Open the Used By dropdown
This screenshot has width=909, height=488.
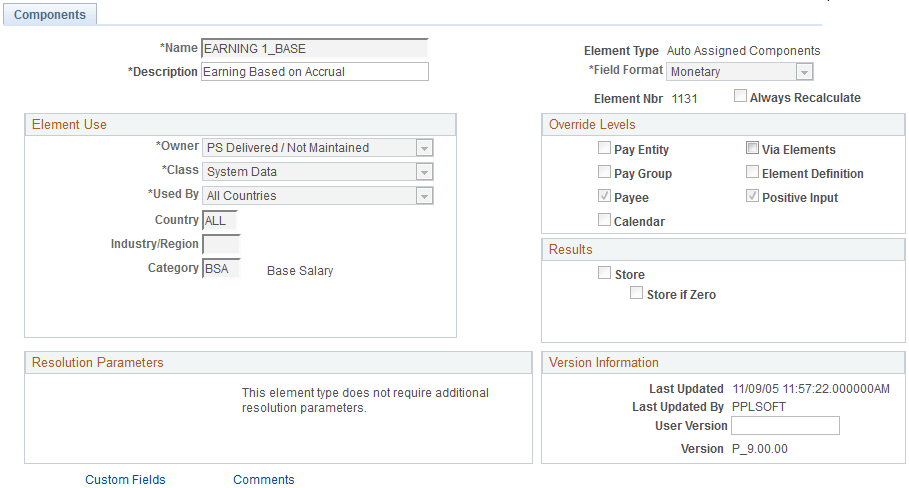(x=317, y=196)
